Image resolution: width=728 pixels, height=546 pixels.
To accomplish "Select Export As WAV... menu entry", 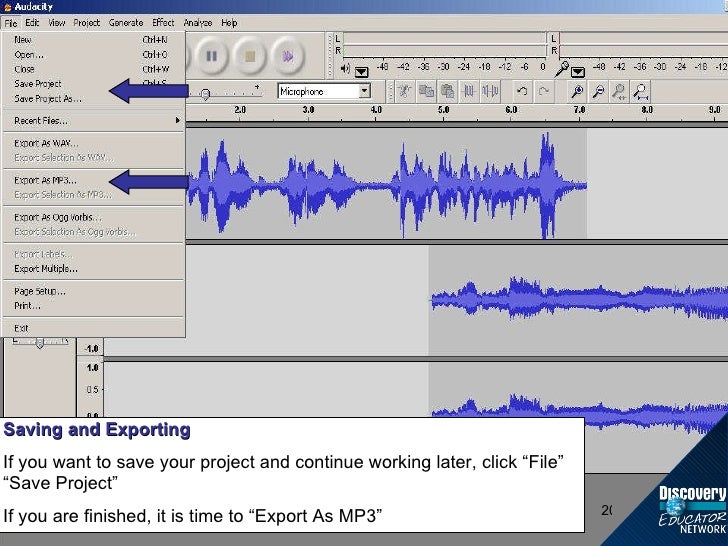I will pyautogui.click(x=93, y=143).
